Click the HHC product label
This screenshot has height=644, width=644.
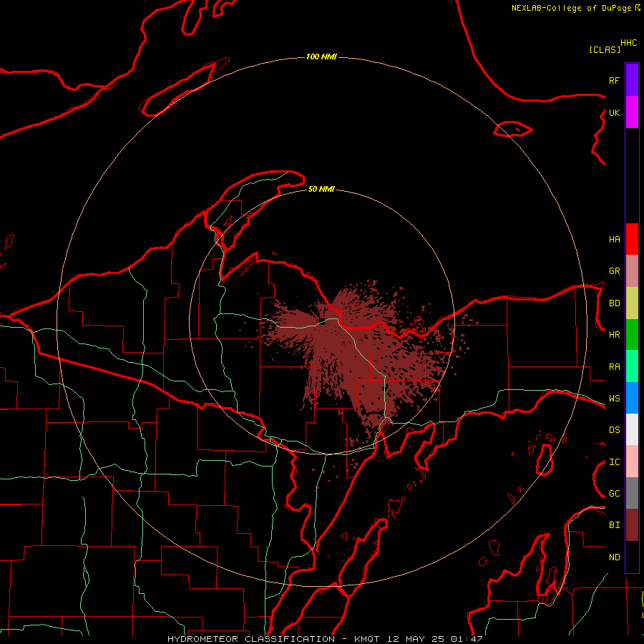click(628, 42)
